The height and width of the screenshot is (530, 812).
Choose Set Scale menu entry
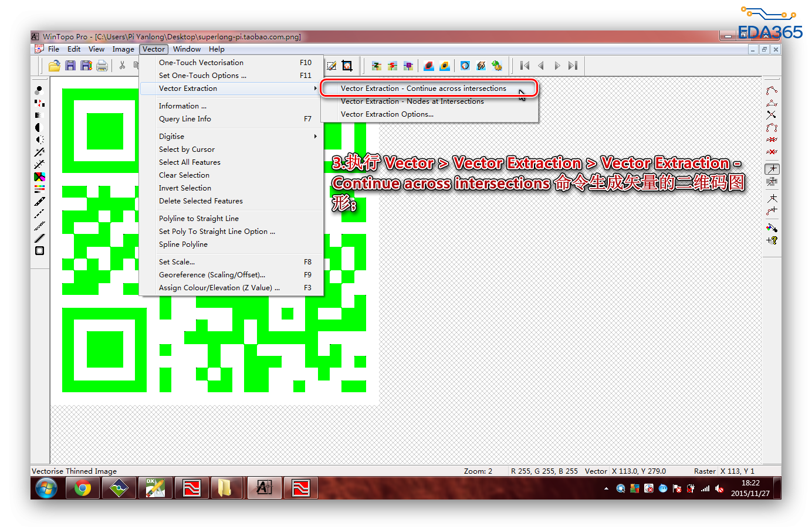pyautogui.click(x=231, y=262)
